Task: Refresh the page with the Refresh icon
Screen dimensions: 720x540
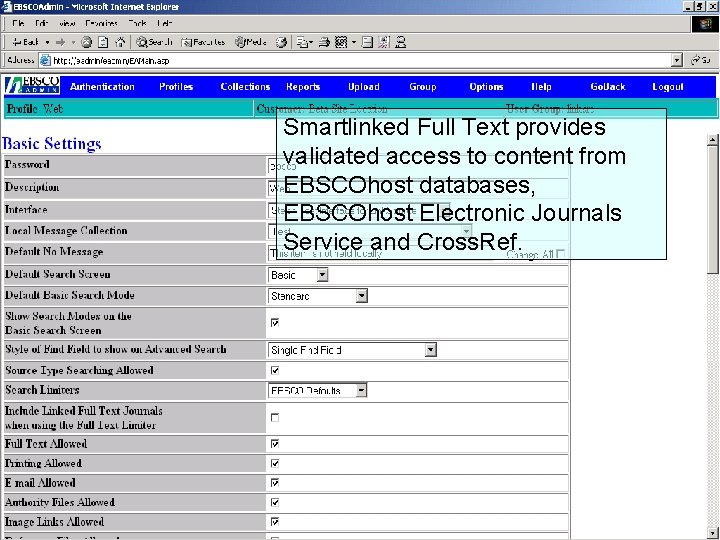Action: (103, 42)
